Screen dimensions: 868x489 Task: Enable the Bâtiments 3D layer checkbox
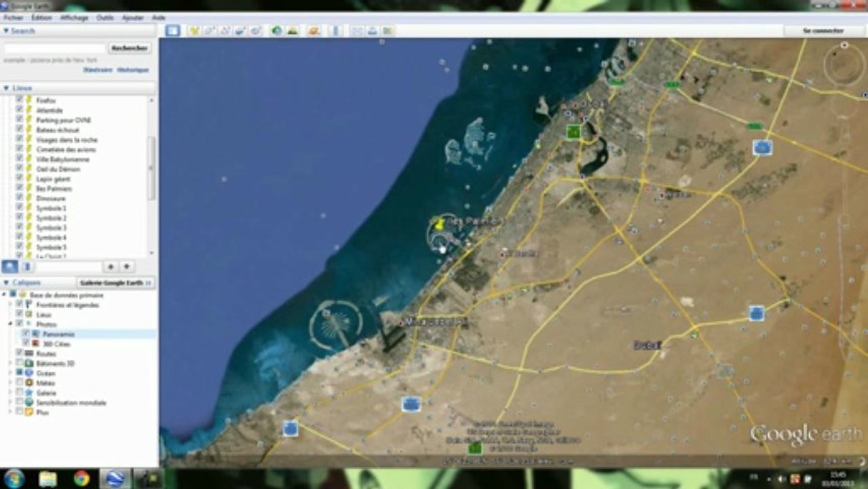coord(19,363)
